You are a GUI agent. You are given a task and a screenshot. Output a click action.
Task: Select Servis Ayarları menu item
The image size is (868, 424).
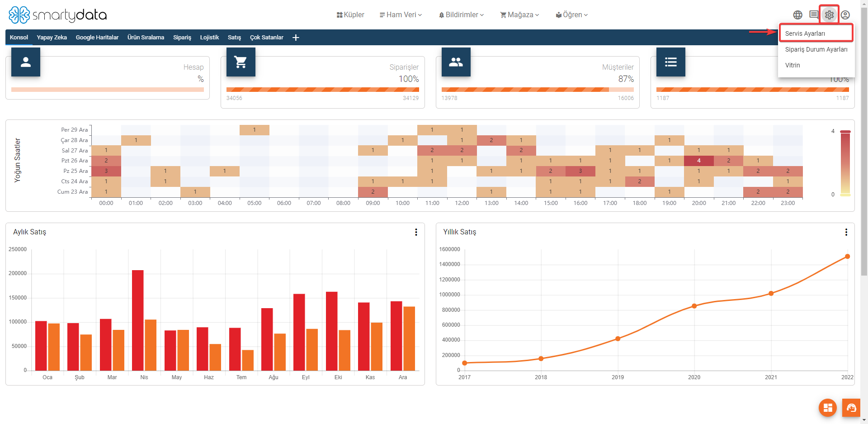(816, 33)
